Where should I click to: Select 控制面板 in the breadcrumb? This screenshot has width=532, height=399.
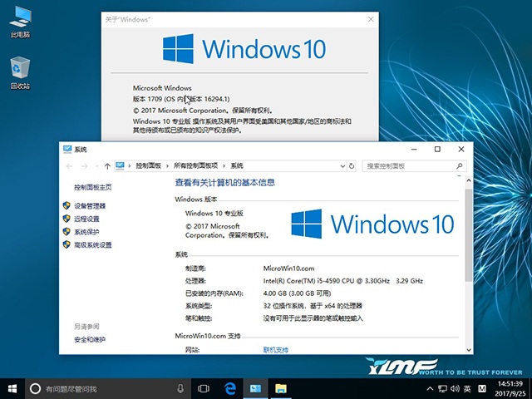(x=148, y=166)
